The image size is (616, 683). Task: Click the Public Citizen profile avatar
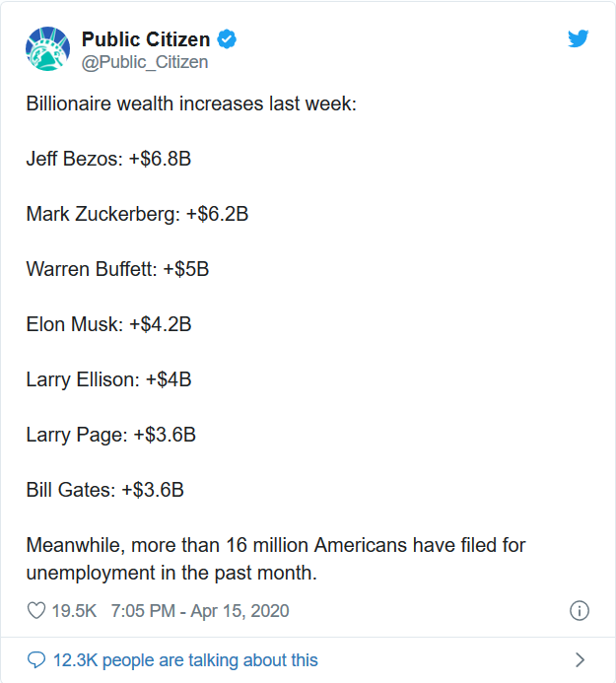(x=47, y=49)
